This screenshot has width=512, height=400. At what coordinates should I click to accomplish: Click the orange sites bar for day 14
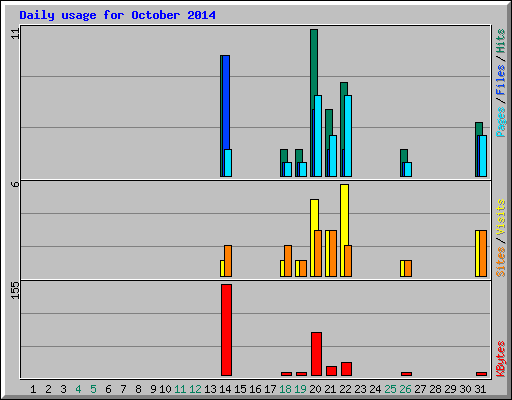coord(228,261)
